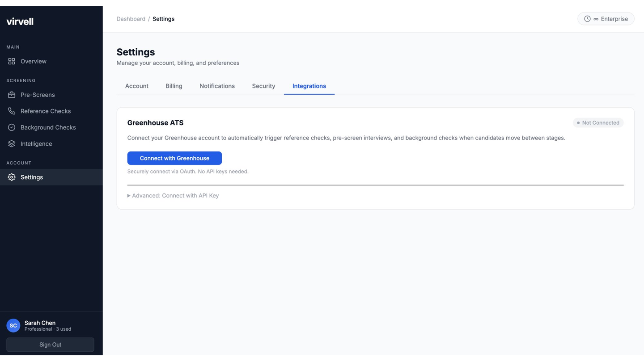Click the Not Connected status badge
This screenshot has width=644, height=362.
click(598, 122)
